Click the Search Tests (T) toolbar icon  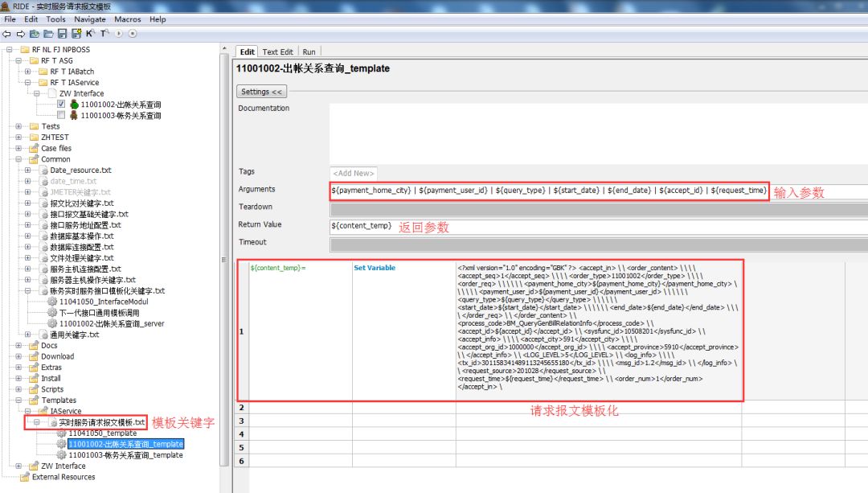click(104, 34)
